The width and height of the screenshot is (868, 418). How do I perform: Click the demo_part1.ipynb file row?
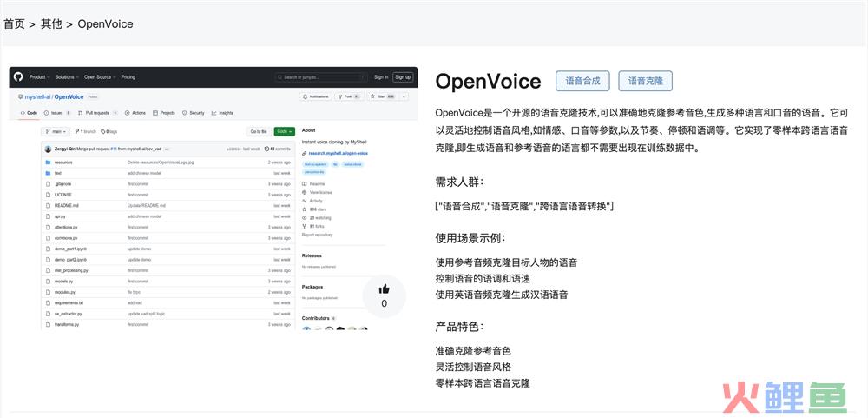168,249
